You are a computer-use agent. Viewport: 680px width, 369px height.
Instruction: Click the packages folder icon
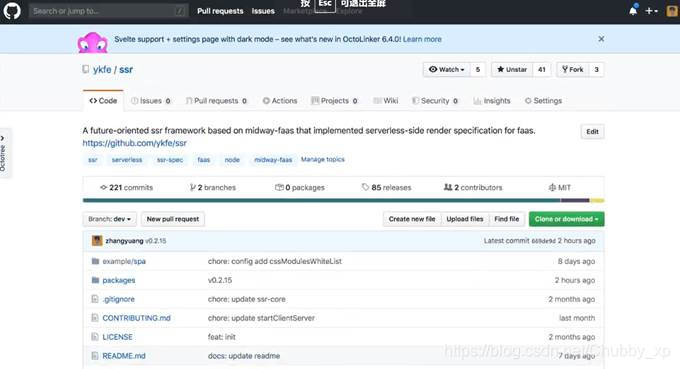(x=95, y=280)
